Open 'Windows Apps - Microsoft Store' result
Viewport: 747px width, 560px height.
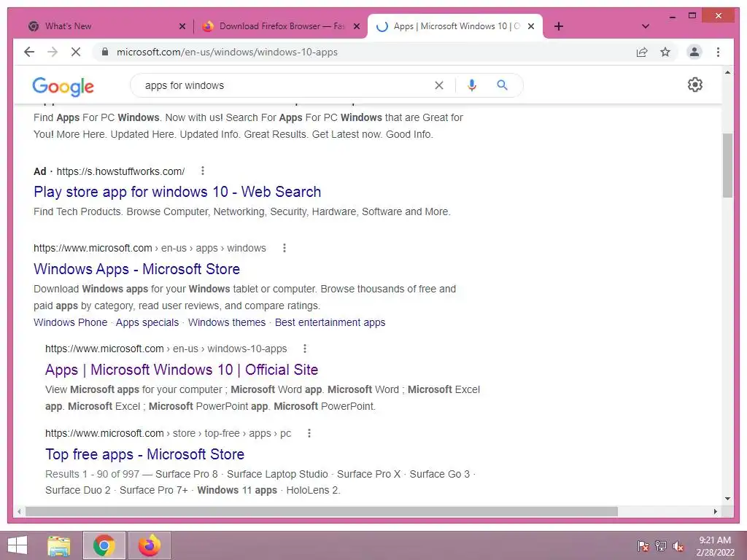(x=136, y=268)
